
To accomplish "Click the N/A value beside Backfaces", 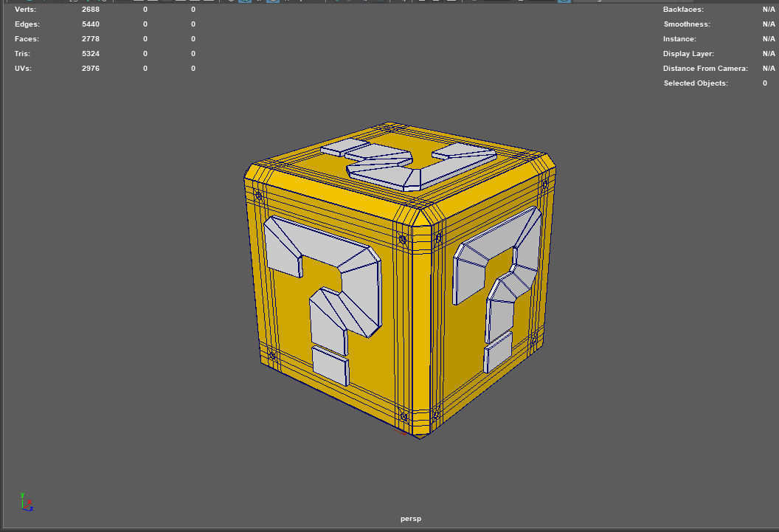I will coord(769,10).
